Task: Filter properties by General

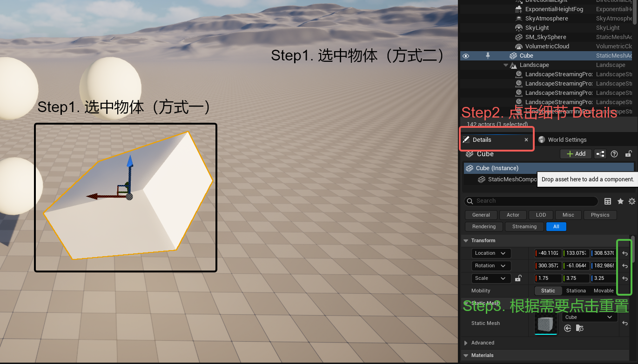Action: (x=481, y=215)
